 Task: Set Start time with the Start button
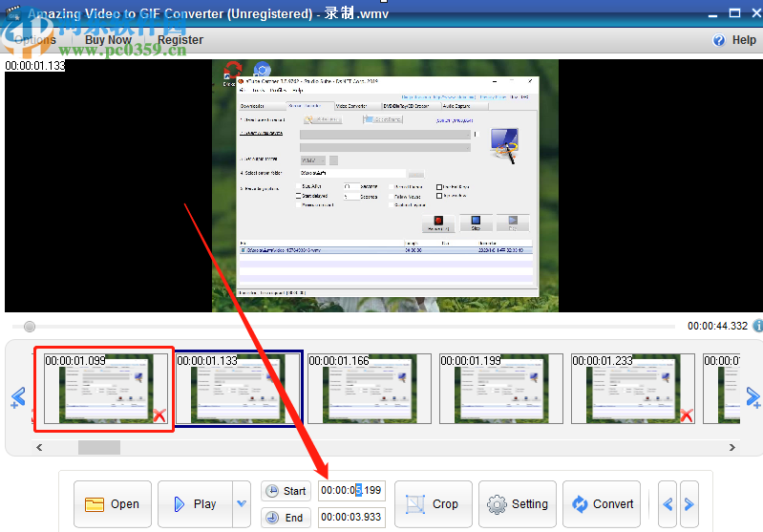coord(286,491)
